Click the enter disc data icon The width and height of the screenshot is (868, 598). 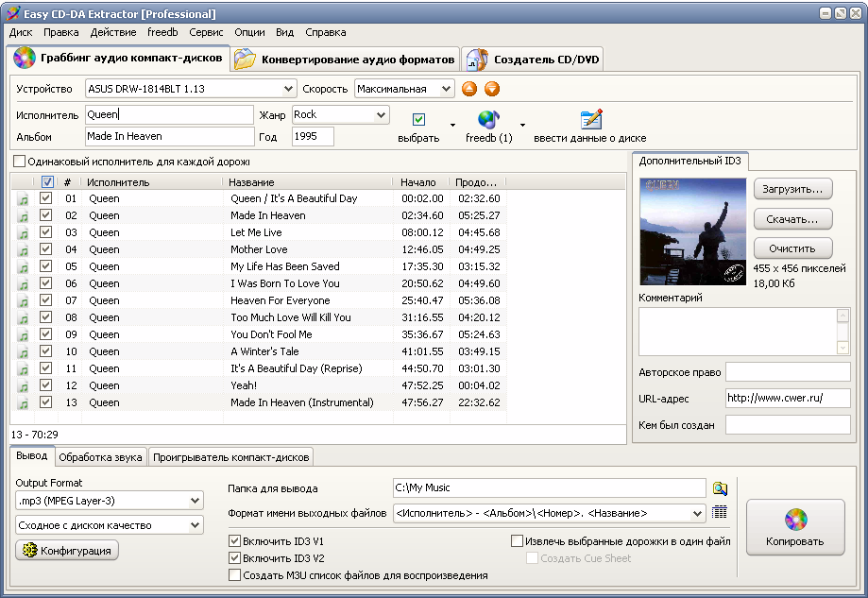[x=591, y=120]
